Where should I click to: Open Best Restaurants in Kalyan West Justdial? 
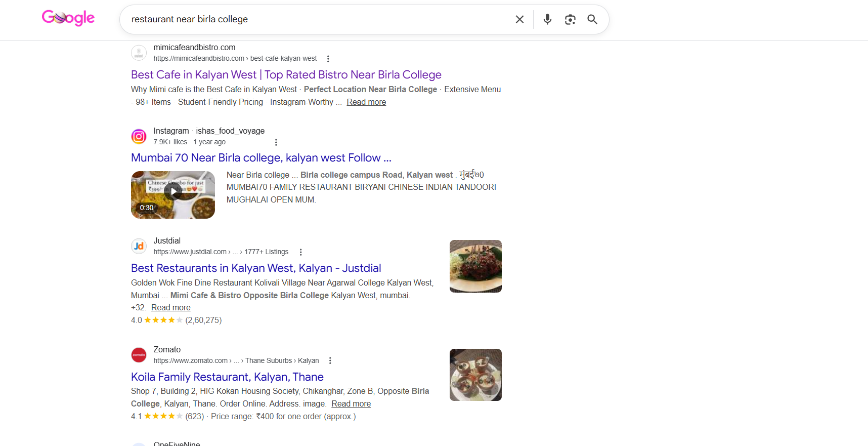tap(255, 268)
